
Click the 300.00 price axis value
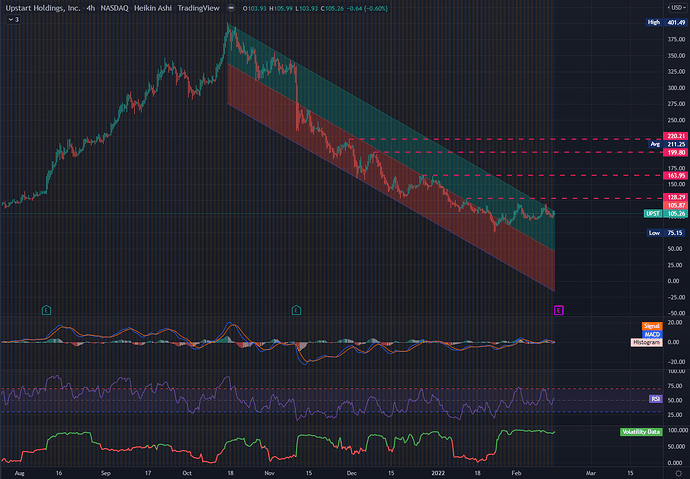coord(676,88)
